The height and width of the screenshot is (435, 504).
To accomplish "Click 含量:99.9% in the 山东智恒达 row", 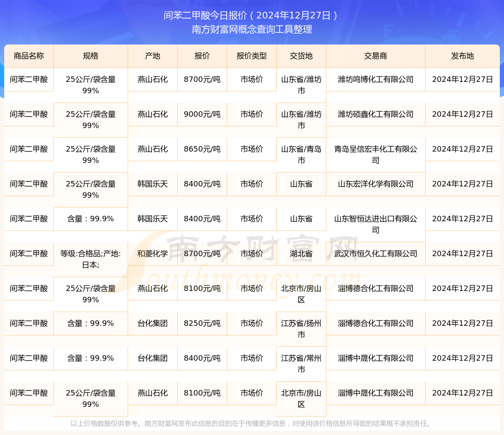I will pyautogui.click(x=91, y=219).
